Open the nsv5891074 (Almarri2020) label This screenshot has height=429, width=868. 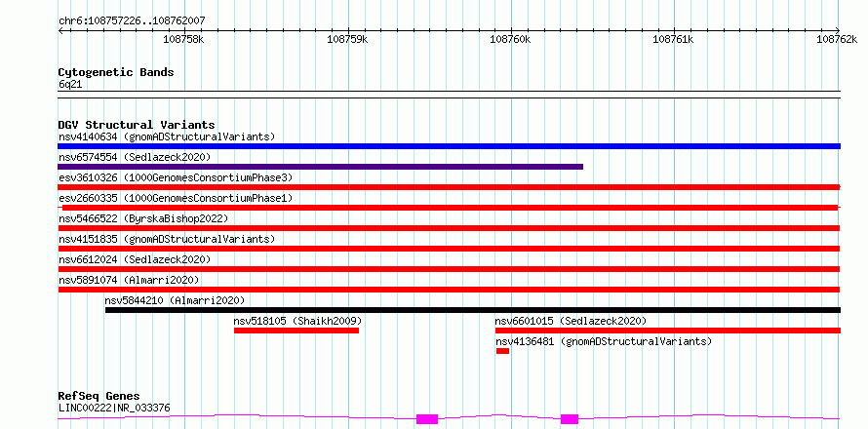[129, 280]
